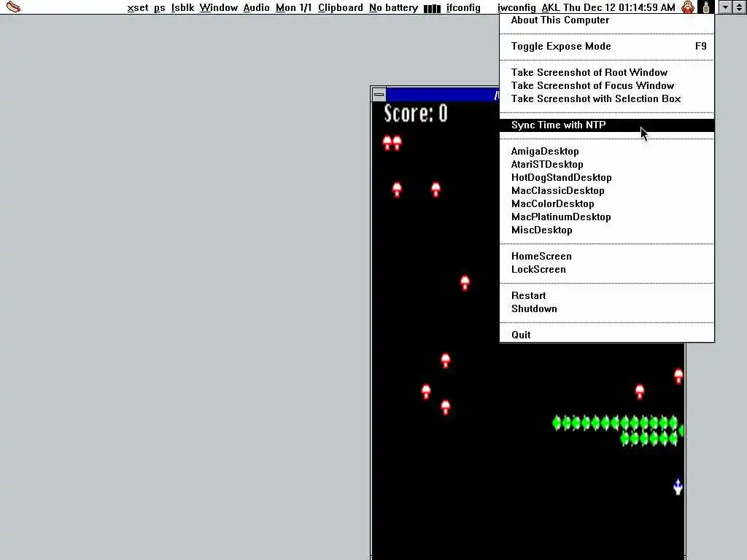Choose Take Screenshot of Root Window
This screenshot has width=747, height=560.
[607, 72]
